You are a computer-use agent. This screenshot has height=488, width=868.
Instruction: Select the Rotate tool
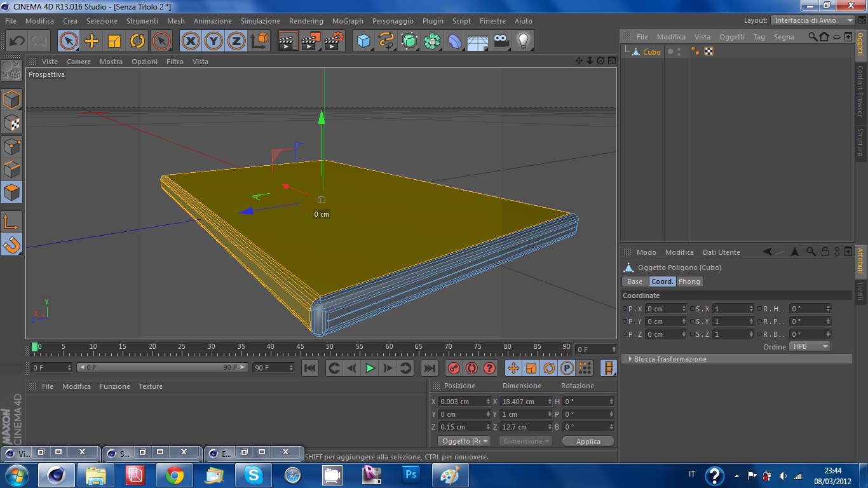[x=137, y=41]
